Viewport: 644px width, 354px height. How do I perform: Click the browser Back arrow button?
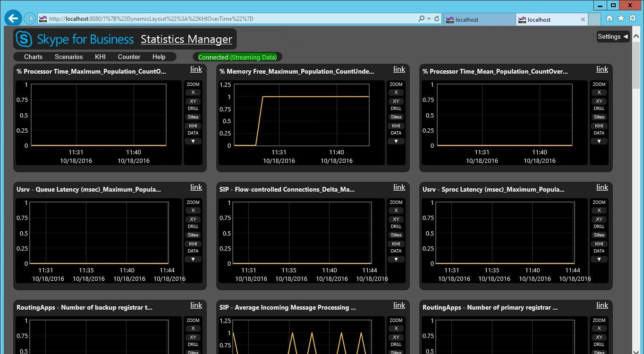tap(13, 18)
